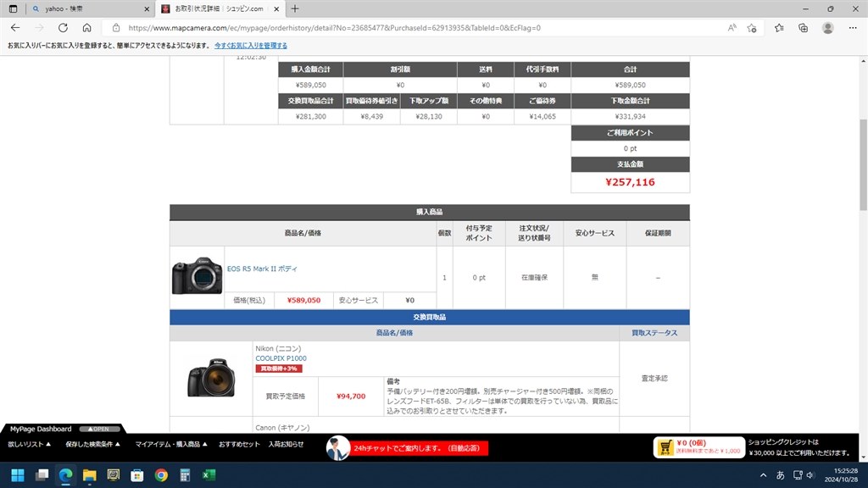Open Task View on the taskbar
This screenshot has width=868, height=488.
(x=42, y=474)
